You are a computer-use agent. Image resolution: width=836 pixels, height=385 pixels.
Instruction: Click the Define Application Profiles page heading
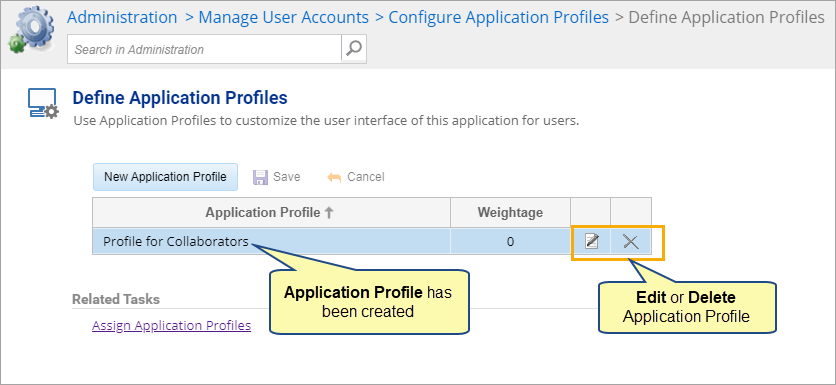tap(180, 98)
